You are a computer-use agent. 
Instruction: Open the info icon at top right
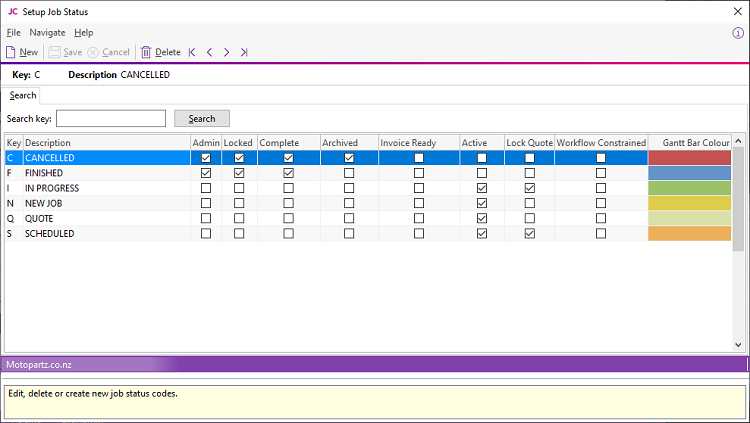point(738,32)
